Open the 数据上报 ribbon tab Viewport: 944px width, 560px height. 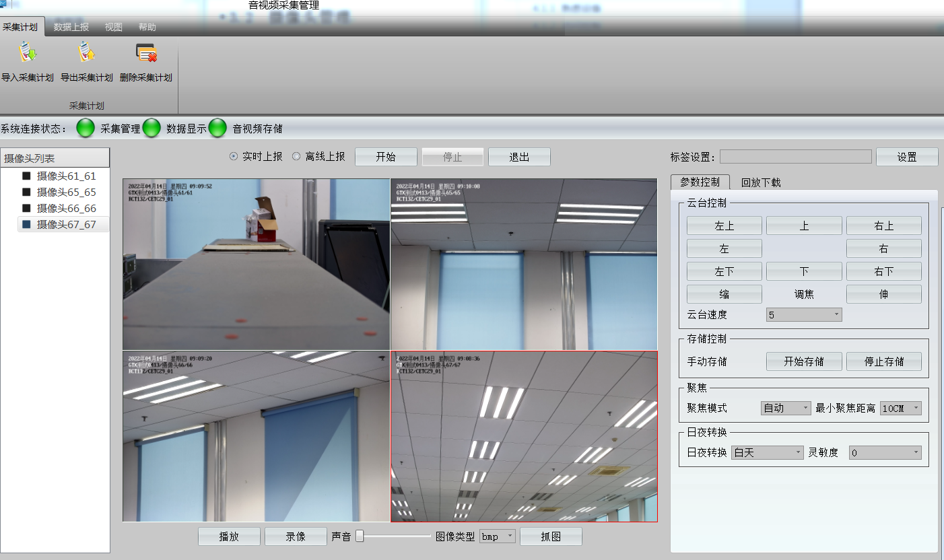(x=71, y=28)
